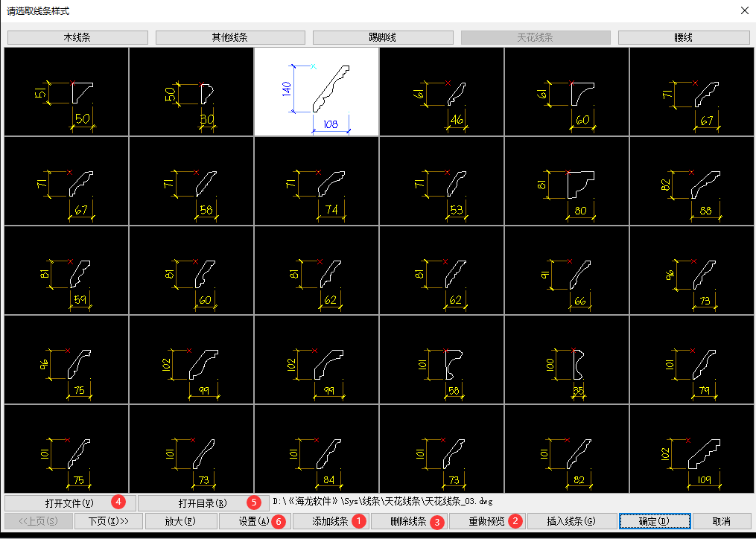
Task: Go to previous page with <<上页(S)
Action: (x=39, y=521)
